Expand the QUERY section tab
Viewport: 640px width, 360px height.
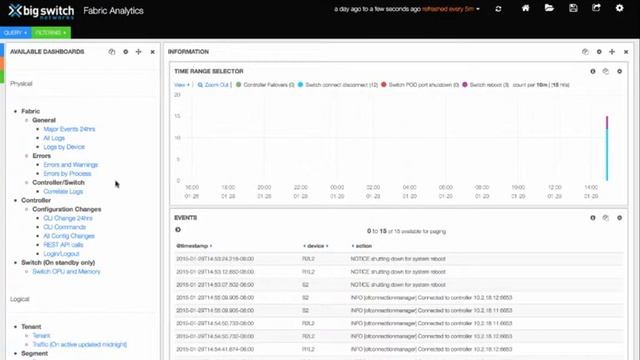16,33
